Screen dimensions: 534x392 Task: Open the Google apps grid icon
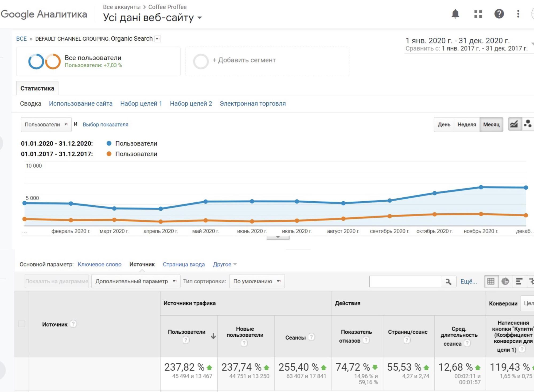pos(478,14)
